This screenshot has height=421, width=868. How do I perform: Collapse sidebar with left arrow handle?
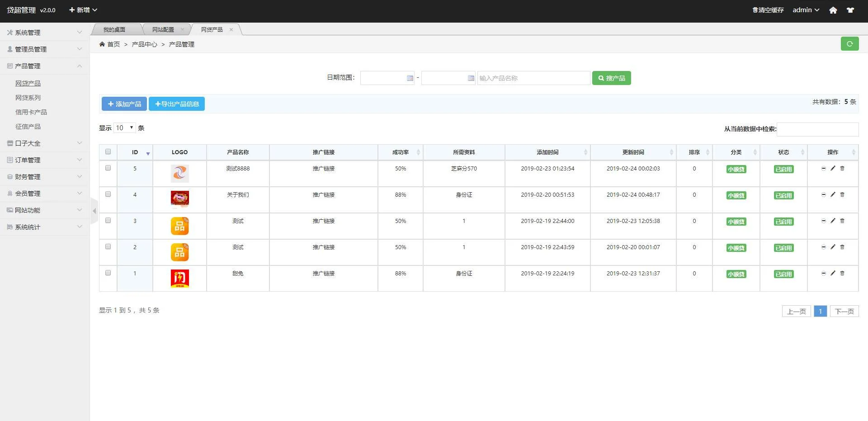pos(94,211)
